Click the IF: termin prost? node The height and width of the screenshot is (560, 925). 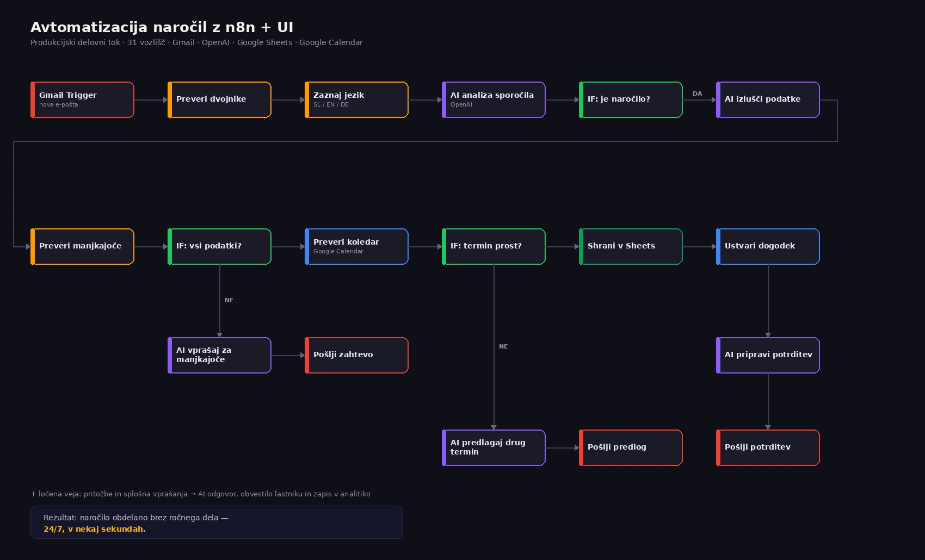[x=494, y=247]
